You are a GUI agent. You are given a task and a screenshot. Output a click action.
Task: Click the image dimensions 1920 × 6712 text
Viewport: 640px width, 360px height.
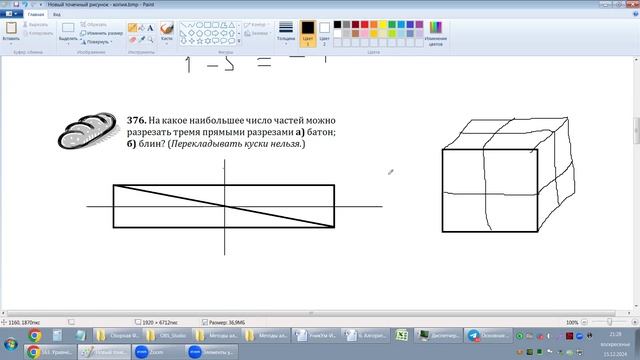(160, 322)
